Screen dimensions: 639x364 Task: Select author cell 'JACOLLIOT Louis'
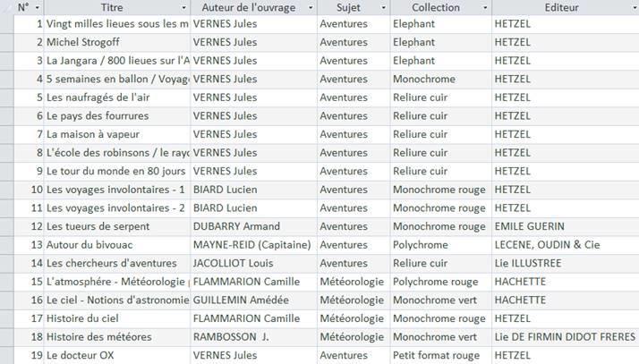(x=254, y=264)
